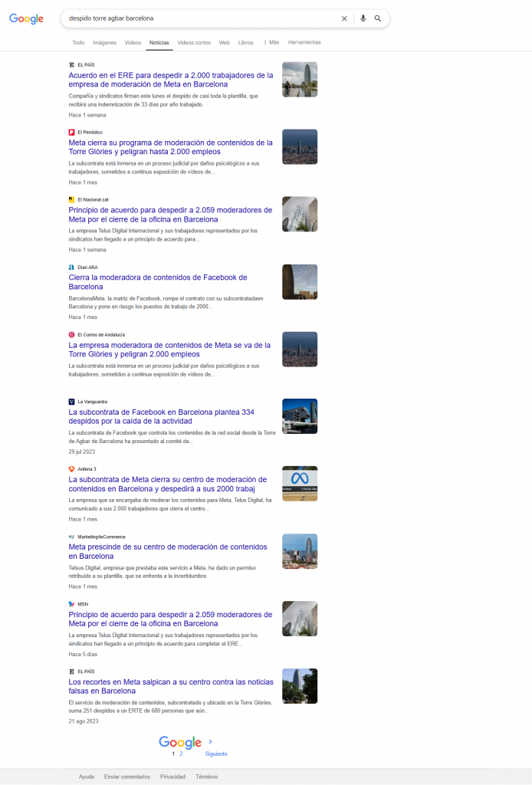Open El Nacional.cat article on 2.059 moderadores
This screenshot has height=785, width=532.
tap(170, 215)
